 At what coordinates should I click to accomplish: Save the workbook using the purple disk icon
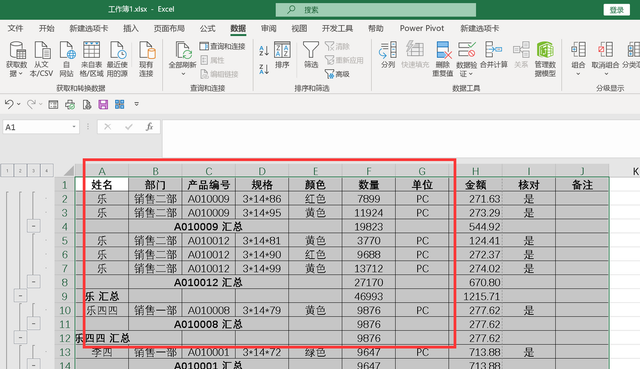[x=103, y=104]
